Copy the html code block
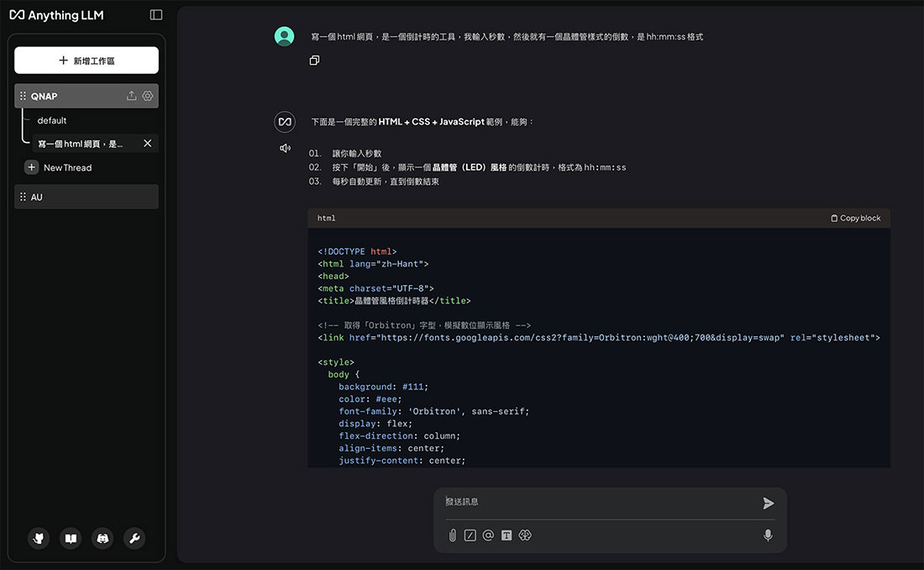Viewport: 924px width, 570px height. [856, 219]
